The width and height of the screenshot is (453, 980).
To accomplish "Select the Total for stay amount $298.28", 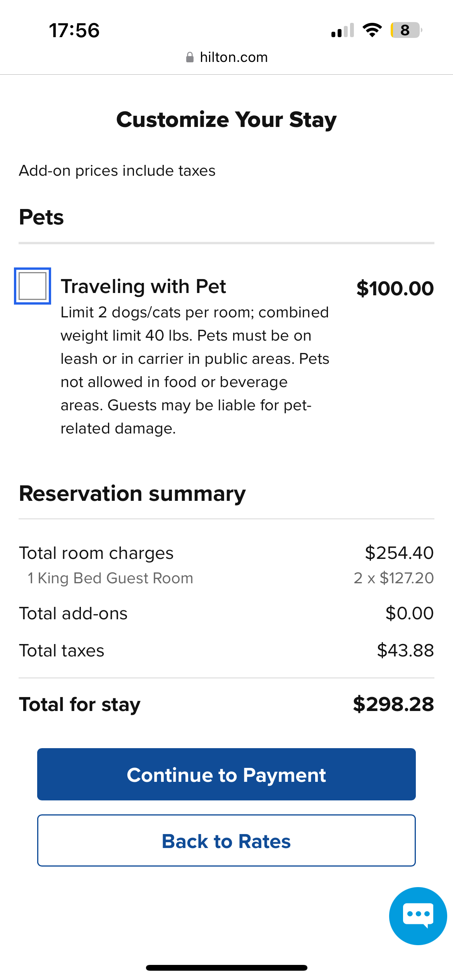I will [x=393, y=704].
